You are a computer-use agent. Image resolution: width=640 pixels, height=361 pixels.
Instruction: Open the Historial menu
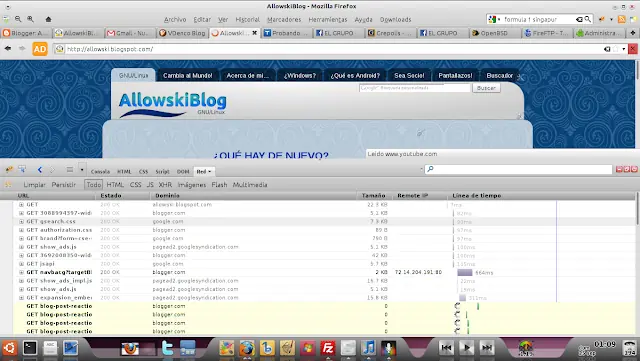tap(247, 19)
